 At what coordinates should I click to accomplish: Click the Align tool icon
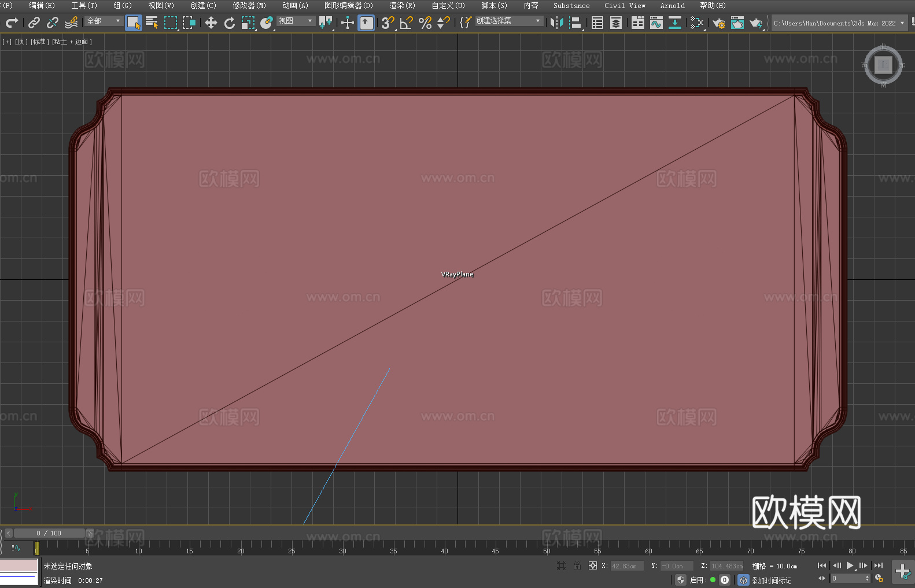pos(575,23)
